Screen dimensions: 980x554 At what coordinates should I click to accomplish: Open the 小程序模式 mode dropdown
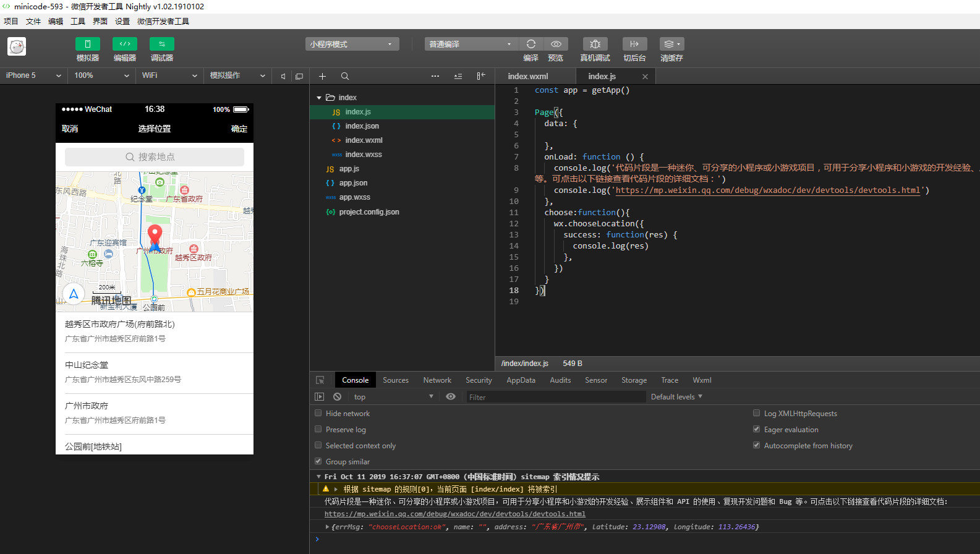point(352,44)
